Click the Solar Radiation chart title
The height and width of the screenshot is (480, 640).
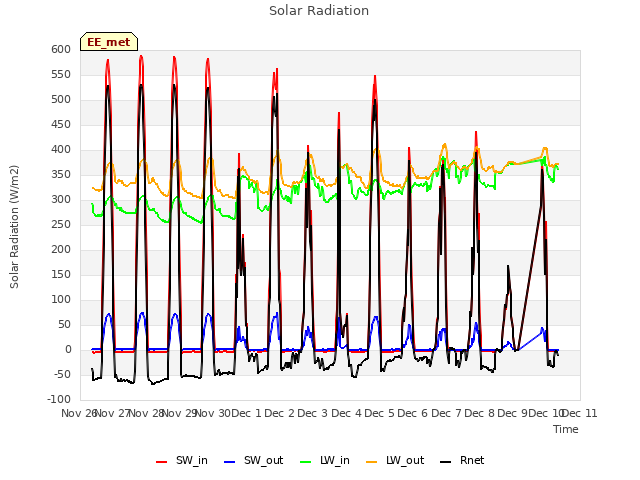point(319,11)
